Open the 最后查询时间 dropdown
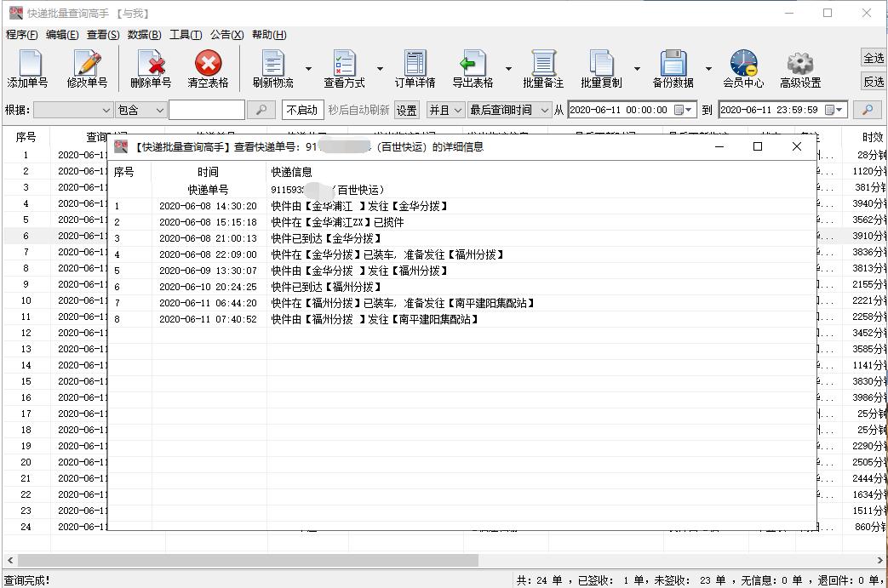Image resolution: width=888 pixels, height=588 pixels. click(543, 110)
